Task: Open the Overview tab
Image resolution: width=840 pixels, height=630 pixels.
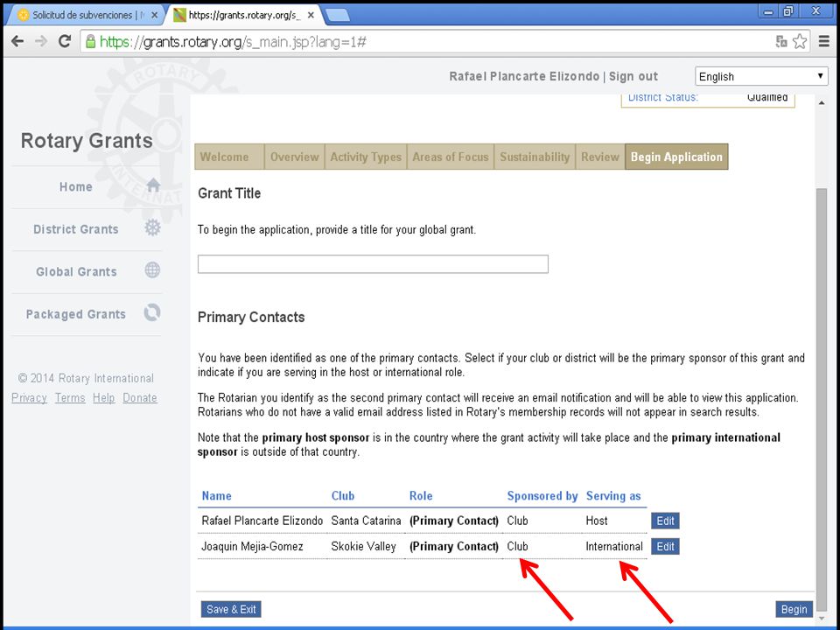Action: (x=295, y=157)
